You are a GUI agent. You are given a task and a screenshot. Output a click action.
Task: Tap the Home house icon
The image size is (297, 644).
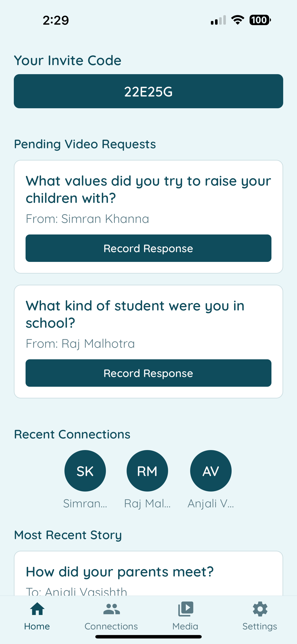pos(37,609)
